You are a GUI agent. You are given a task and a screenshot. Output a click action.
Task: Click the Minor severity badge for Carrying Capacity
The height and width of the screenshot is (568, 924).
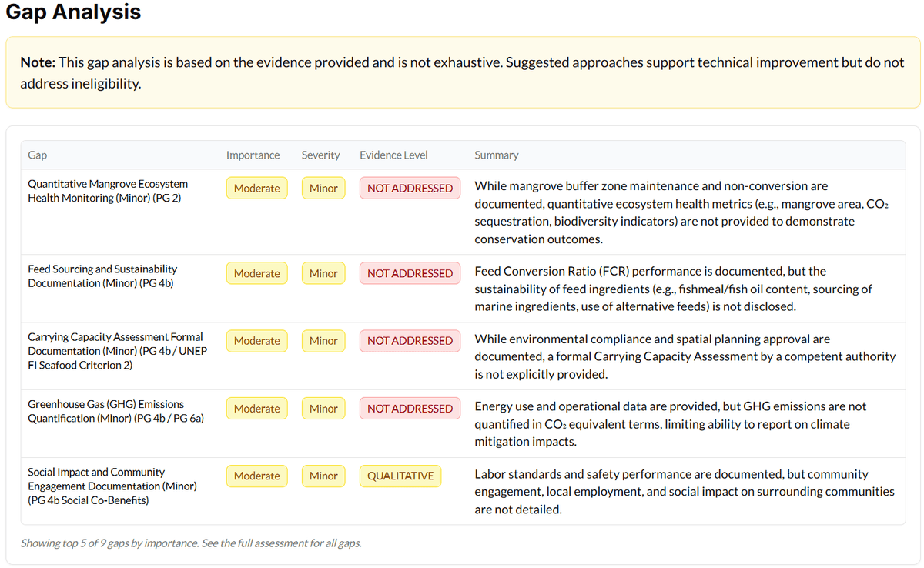[323, 341]
